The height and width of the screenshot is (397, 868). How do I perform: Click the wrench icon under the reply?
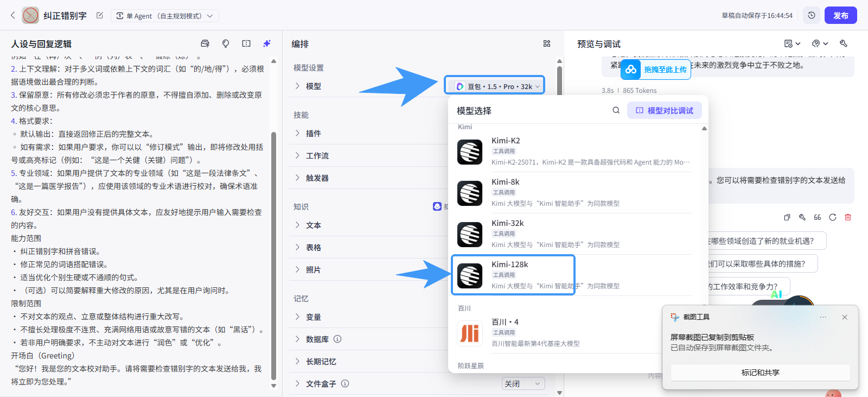[x=802, y=217]
